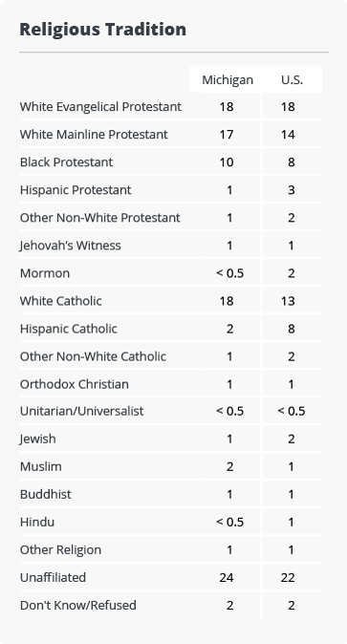The image size is (347, 644).
Task: Select Other Non-White Protestant label
Action: [x=100, y=218]
